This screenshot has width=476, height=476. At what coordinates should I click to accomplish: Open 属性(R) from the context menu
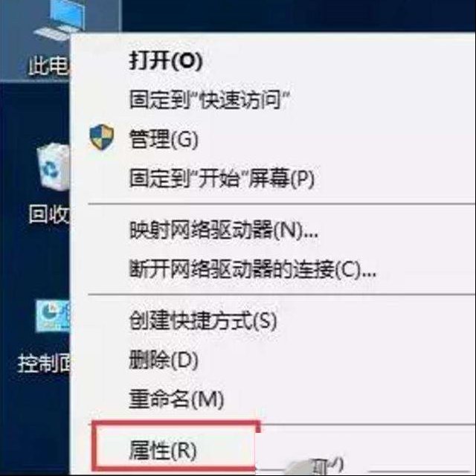pos(162,450)
